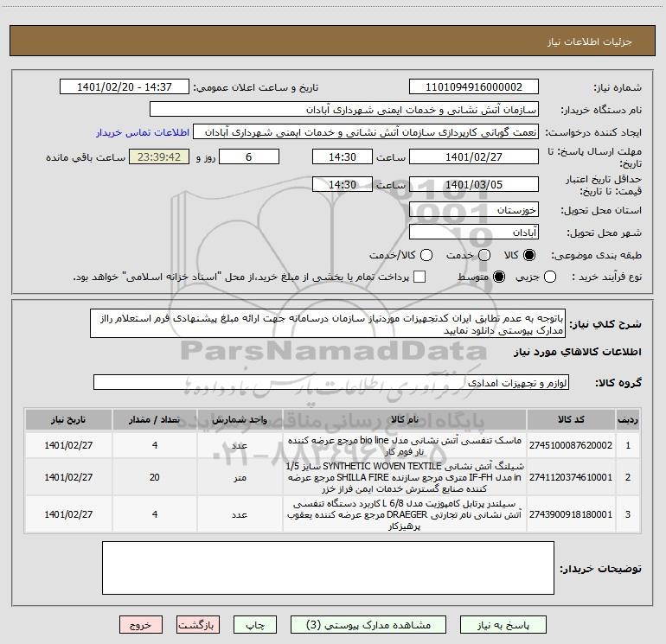Open اطلاعات تماس خریدار link
Image resolution: width=666 pixels, height=644 pixels.
point(143,132)
